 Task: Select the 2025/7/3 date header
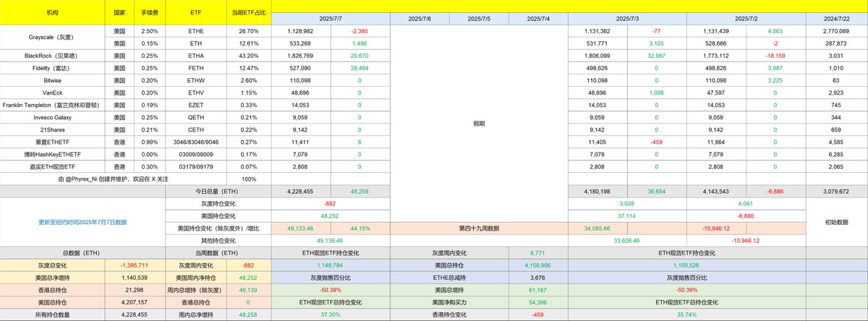coord(627,19)
